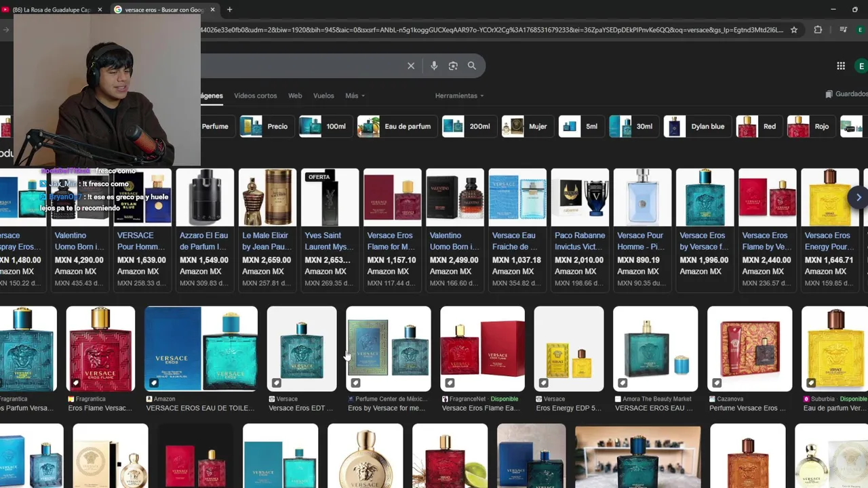868x488 pixels.
Task: Filter images by 100ml chip
Action: click(325, 126)
